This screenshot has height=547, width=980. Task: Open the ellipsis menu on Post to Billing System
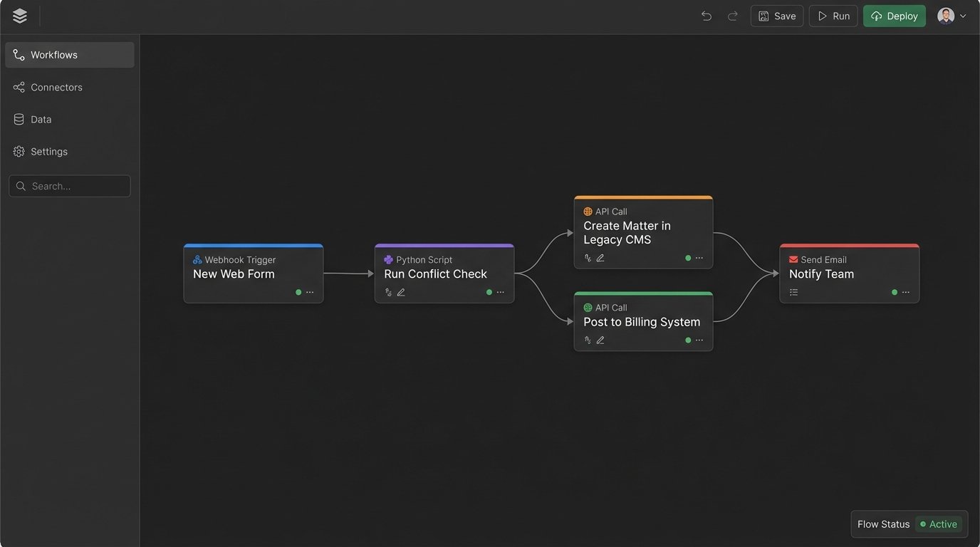coord(699,340)
